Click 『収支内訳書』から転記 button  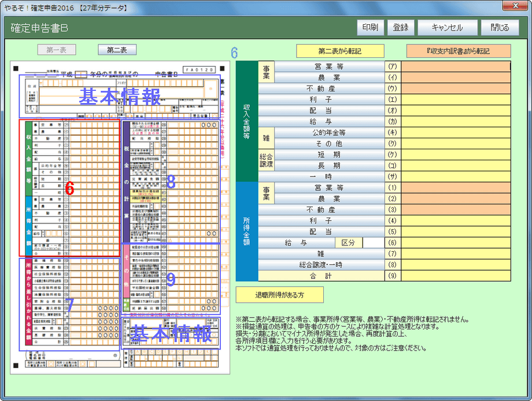459,51
